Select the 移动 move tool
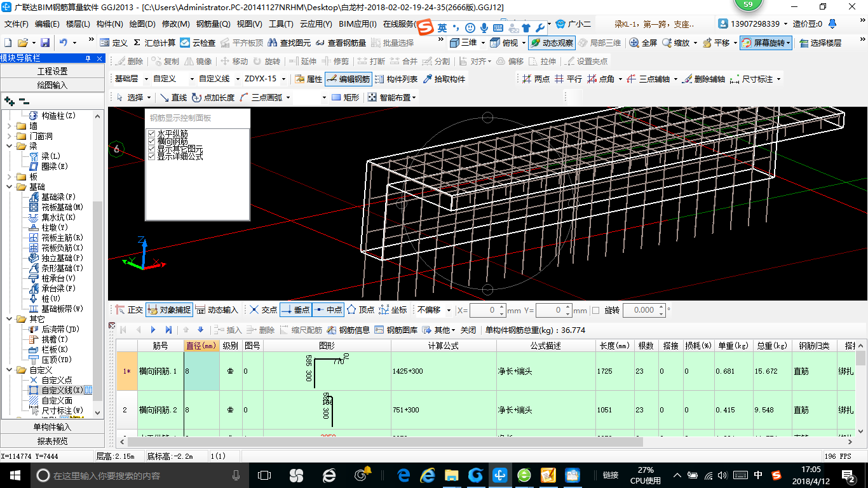868x488 pixels. point(234,61)
